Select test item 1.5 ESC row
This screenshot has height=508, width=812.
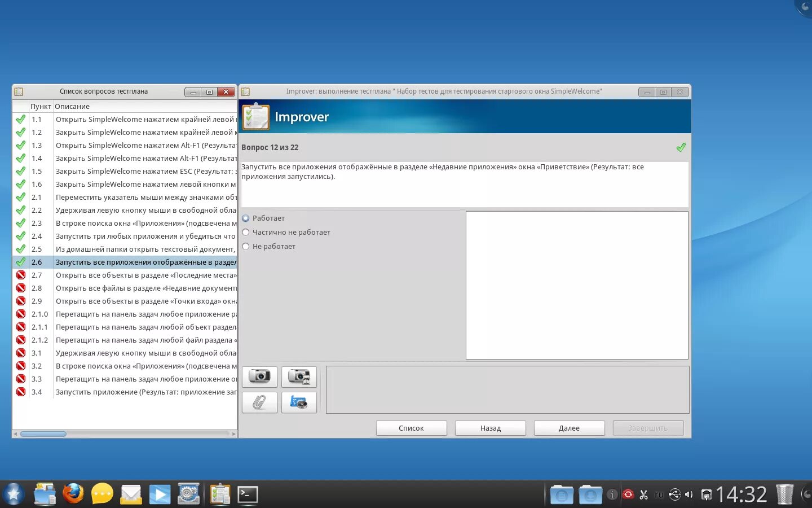coord(125,172)
